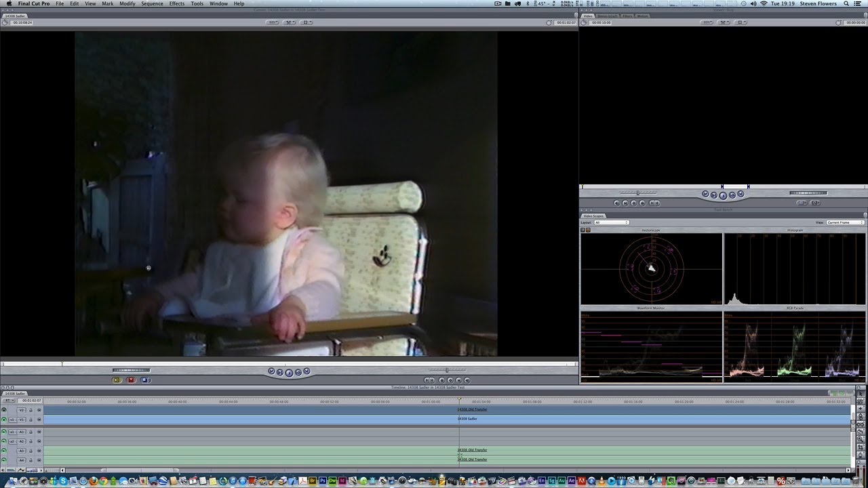
Task: Click the yellow Insert edit button
Action: point(117,380)
